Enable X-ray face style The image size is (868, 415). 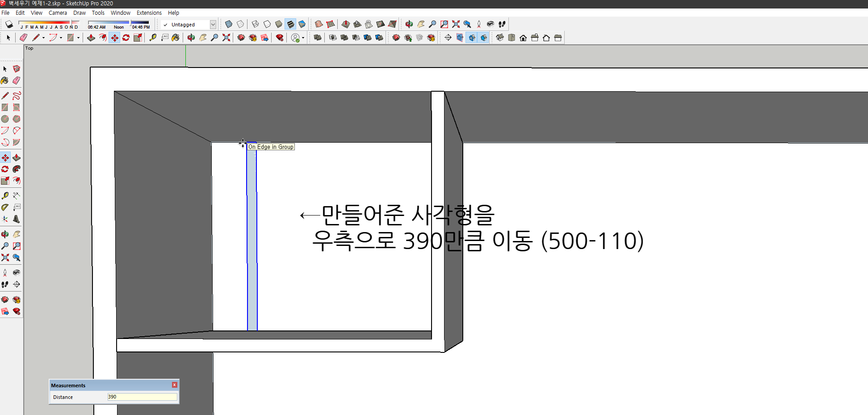[229, 24]
